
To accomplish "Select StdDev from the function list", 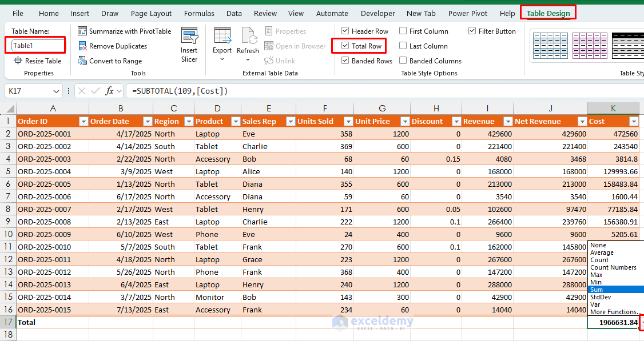I will (601, 297).
